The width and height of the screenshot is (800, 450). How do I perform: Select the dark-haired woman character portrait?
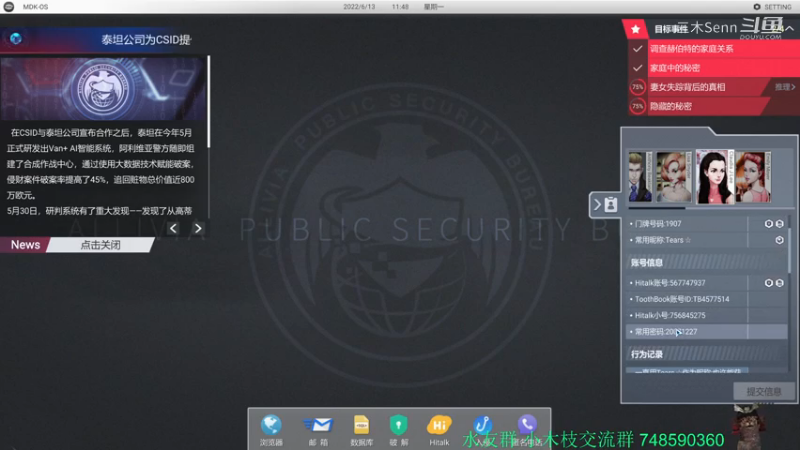pyautogui.click(x=714, y=177)
